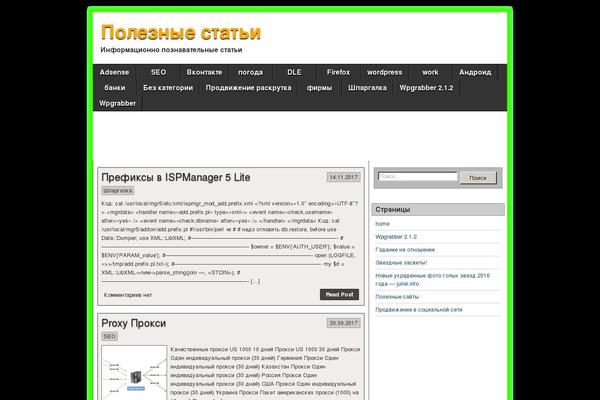The width and height of the screenshot is (600, 400).
Task: Open the wordpress category in menu
Action: (385, 72)
